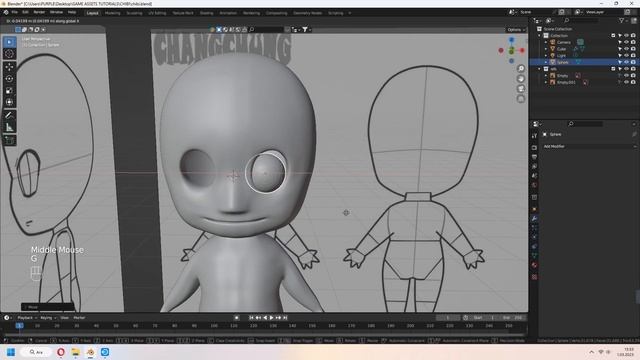Viewport: 640px width, 360px height.
Task: Toggle viewport visibility eye for Camera
Action: point(626,42)
